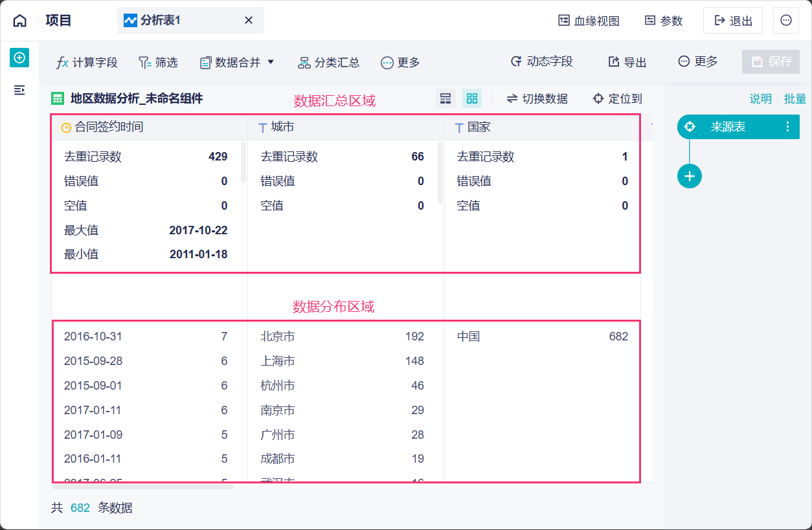
Task: Open the top-right ellipsis menu
Action: [786, 21]
